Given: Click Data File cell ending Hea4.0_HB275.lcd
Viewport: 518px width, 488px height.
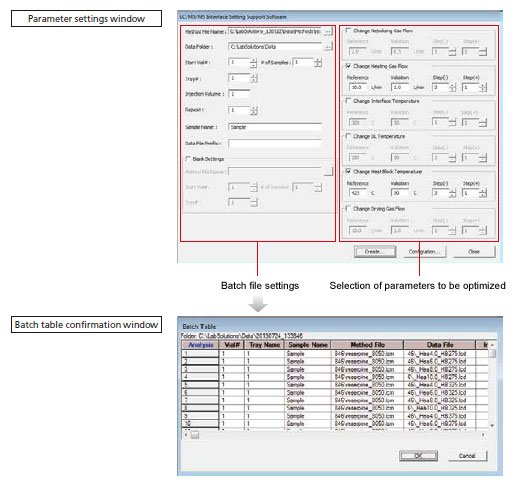Looking at the screenshot, I should [x=440, y=353].
